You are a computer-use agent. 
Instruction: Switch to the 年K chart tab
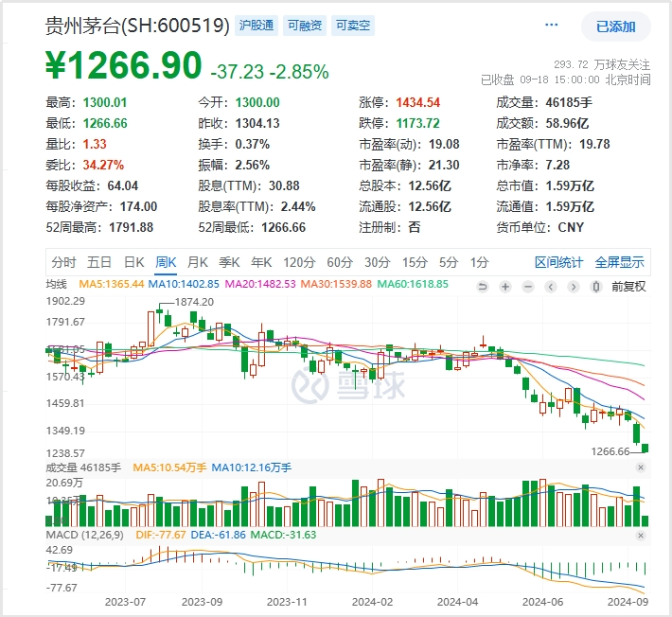point(261,262)
